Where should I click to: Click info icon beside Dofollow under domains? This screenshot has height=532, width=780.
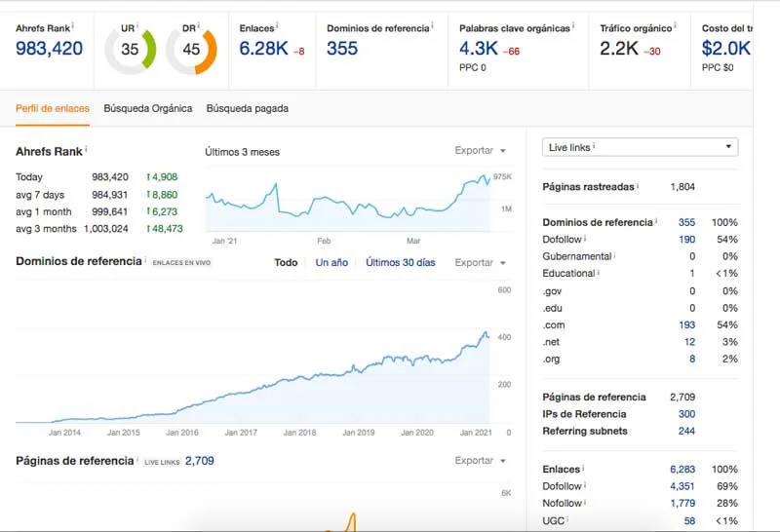(x=585, y=238)
